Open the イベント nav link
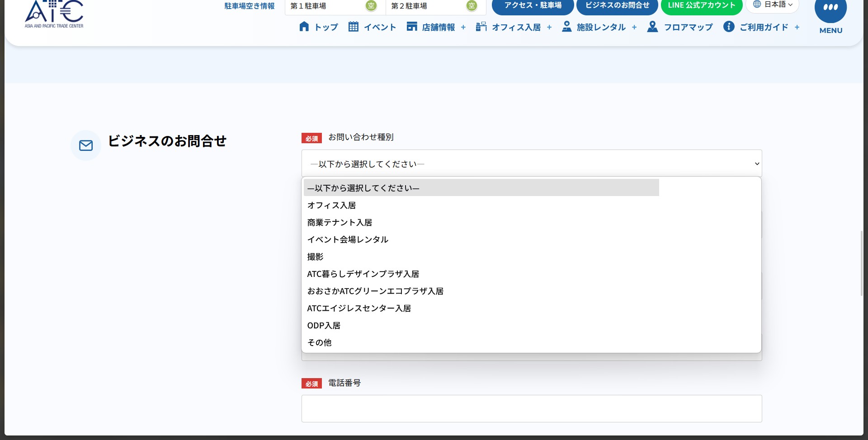This screenshot has width=868, height=440. [x=380, y=27]
